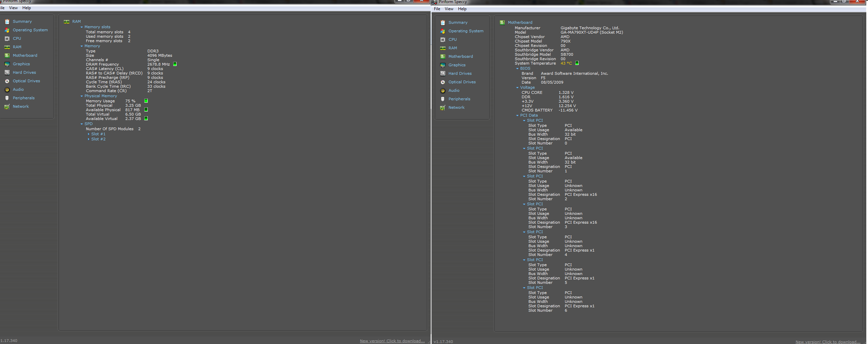Viewport: 868px width, 344px height.
Task: Collapse Slot PCI with Slot Number 6
Action: click(524, 288)
